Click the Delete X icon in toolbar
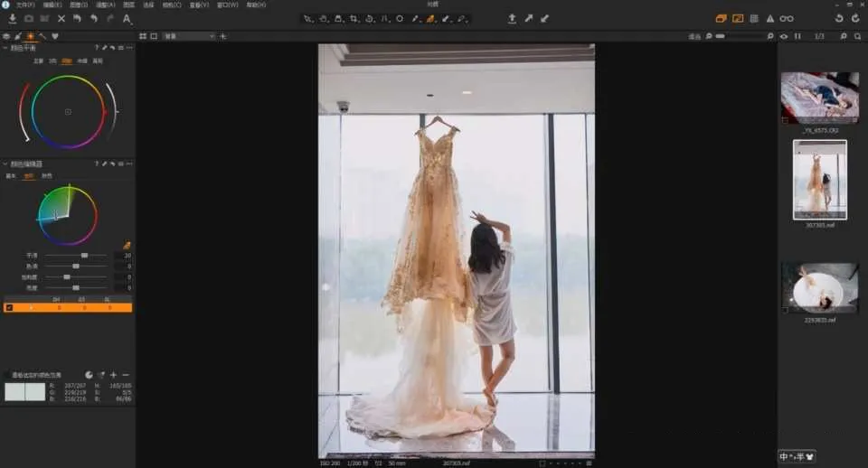 point(61,19)
